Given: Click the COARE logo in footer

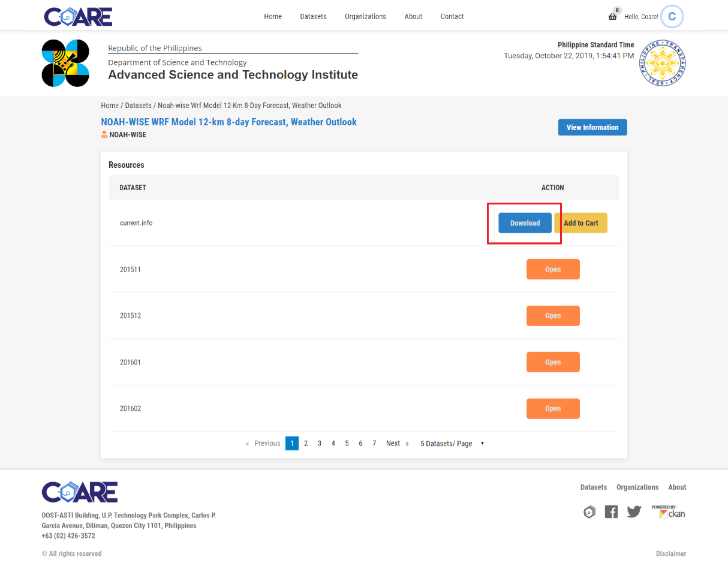Looking at the screenshot, I should coord(80,492).
